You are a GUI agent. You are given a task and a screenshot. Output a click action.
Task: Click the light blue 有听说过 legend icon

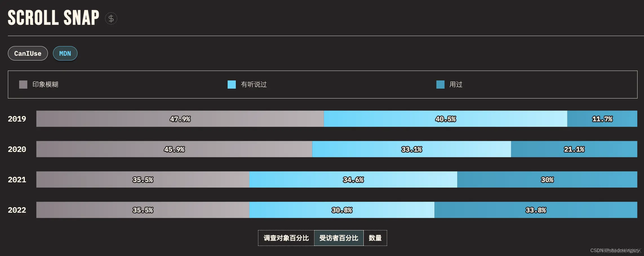tap(231, 84)
